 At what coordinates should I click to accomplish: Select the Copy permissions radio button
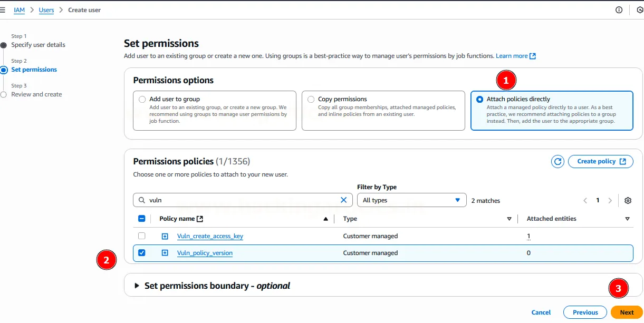pyautogui.click(x=311, y=99)
